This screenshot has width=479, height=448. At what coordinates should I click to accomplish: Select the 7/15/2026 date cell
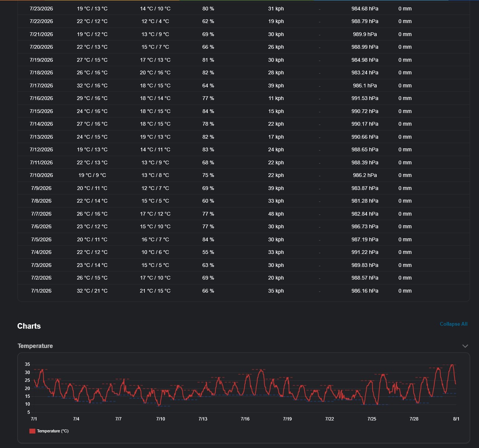[x=41, y=111]
